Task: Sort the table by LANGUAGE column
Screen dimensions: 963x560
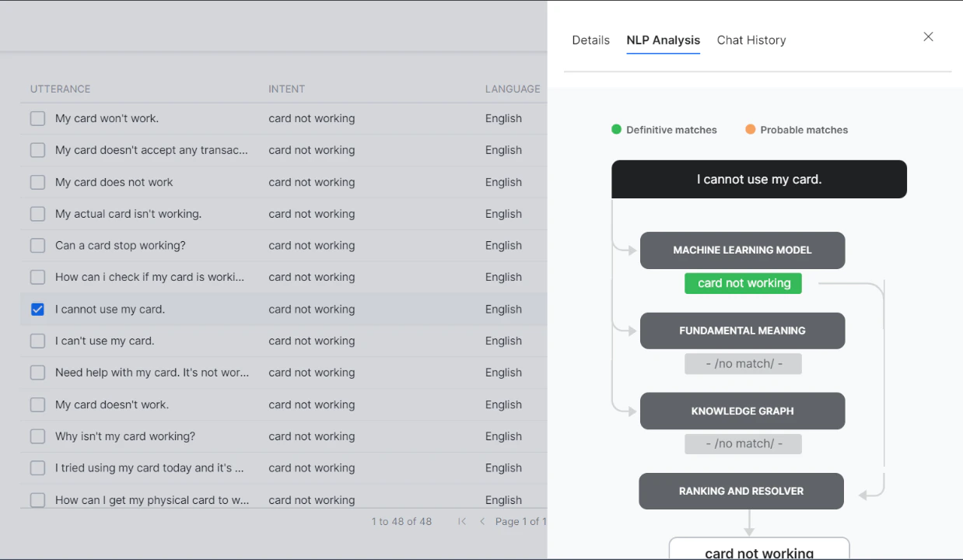Action: 512,89
